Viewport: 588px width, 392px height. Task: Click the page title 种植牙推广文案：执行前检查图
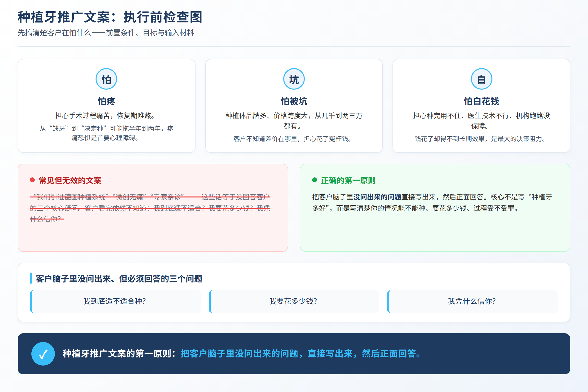point(110,17)
